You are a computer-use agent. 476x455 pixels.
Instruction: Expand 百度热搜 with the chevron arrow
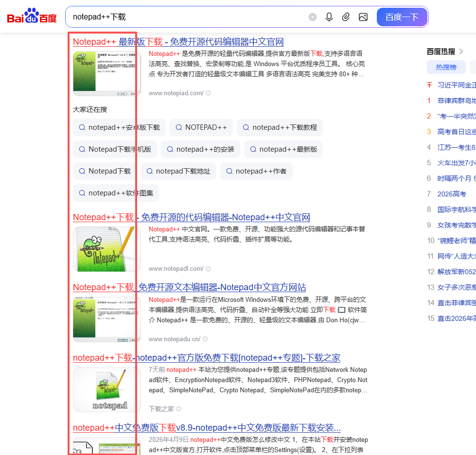461,52
